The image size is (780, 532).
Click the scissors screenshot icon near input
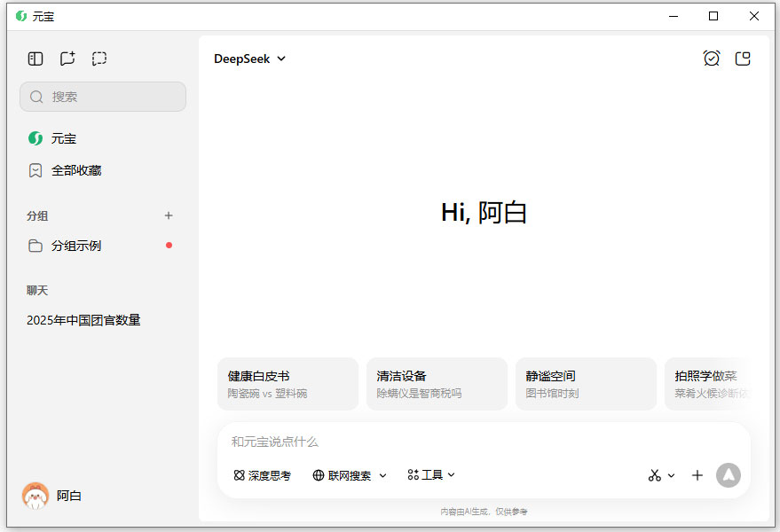pyautogui.click(x=656, y=475)
